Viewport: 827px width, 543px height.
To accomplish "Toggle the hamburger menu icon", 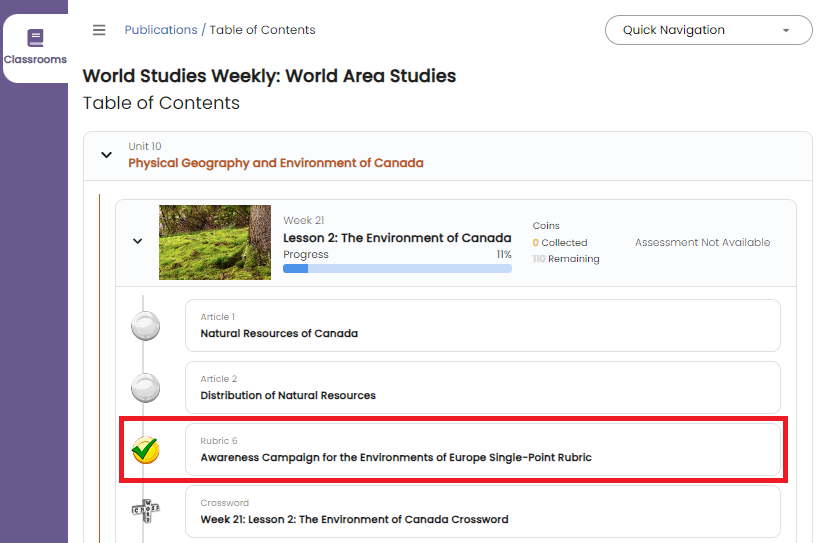I will [99, 30].
